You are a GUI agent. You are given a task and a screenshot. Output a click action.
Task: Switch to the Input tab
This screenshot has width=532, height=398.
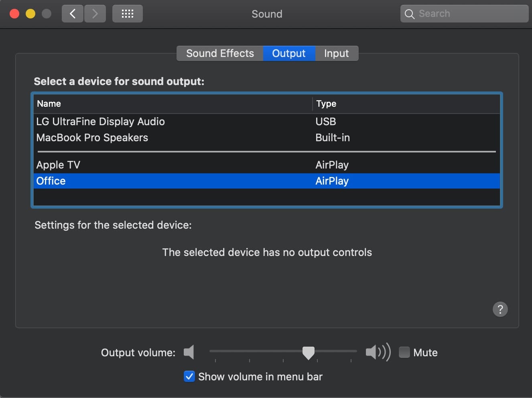coord(336,53)
